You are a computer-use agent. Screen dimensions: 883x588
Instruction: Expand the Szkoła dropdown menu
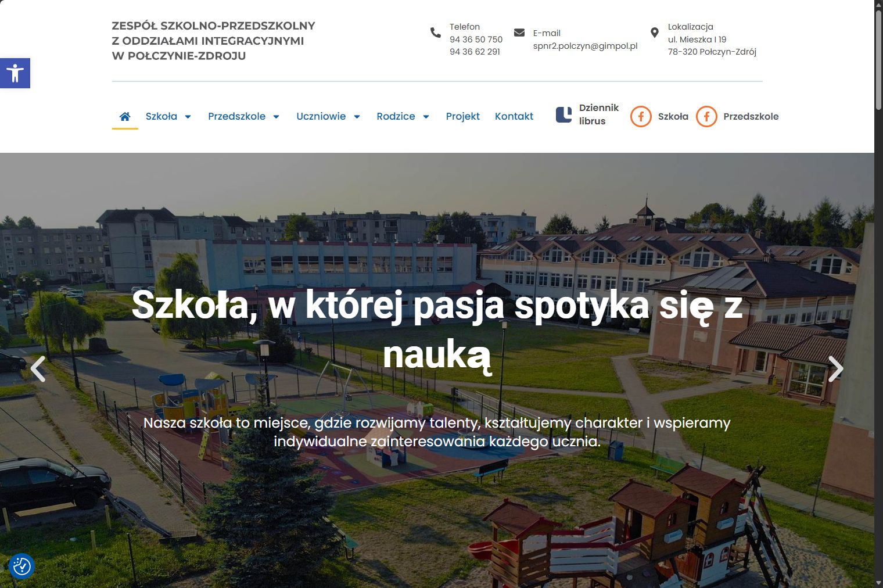point(168,116)
